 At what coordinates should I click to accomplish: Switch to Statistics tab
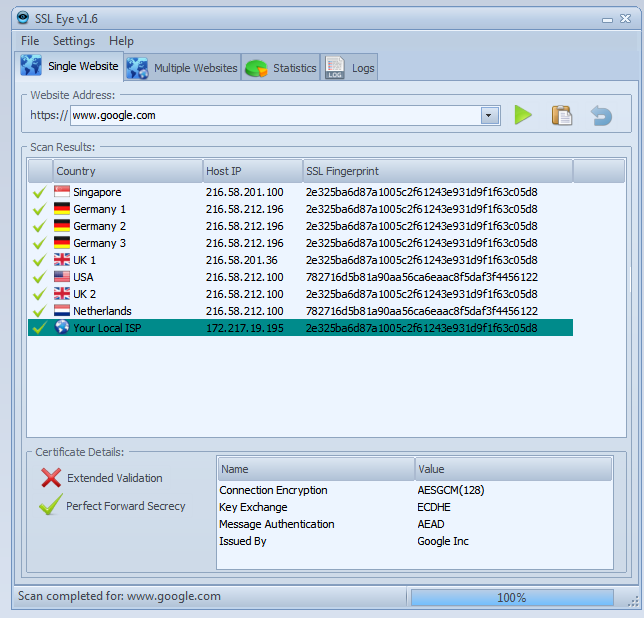tap(281, 67)
